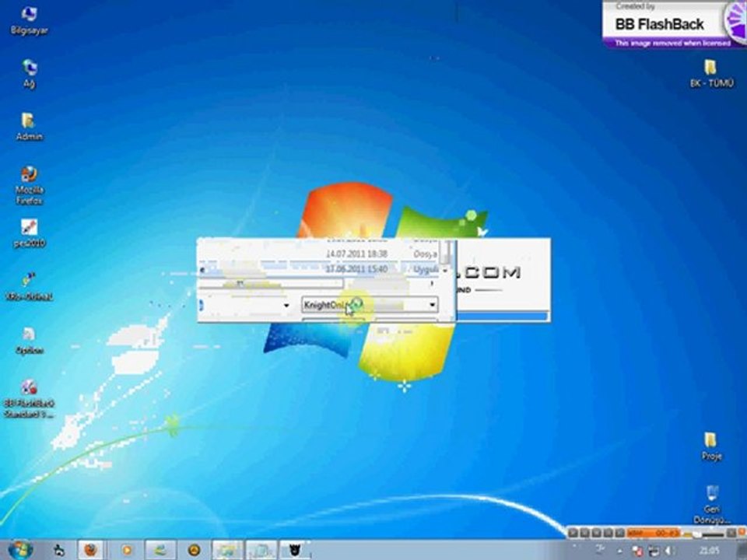This screenshot has height=560, width=747.
Task: Launch Mozilla Firefox from the desktop
Action: pyautogui.click(x=29, y=185)
